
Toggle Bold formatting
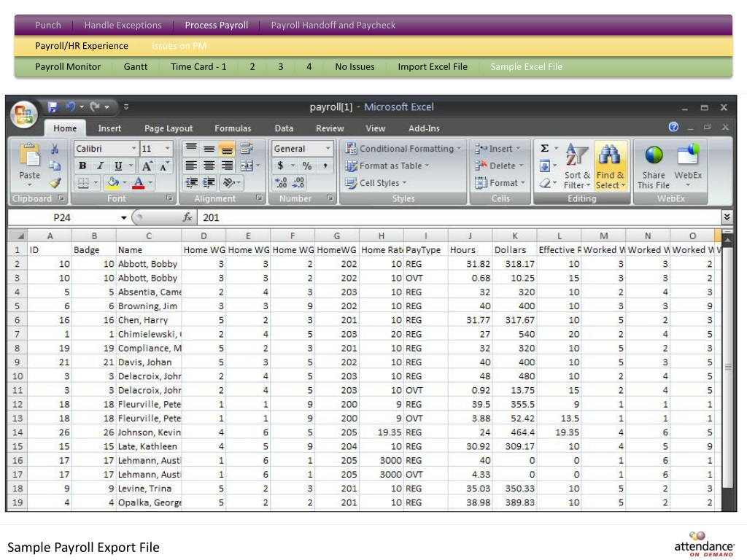point(82,166)
